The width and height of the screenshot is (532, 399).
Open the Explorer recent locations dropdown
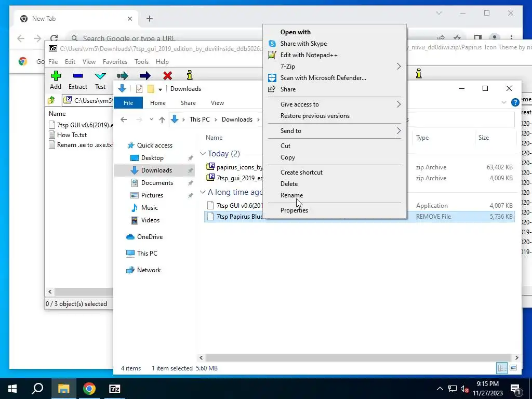151,119
